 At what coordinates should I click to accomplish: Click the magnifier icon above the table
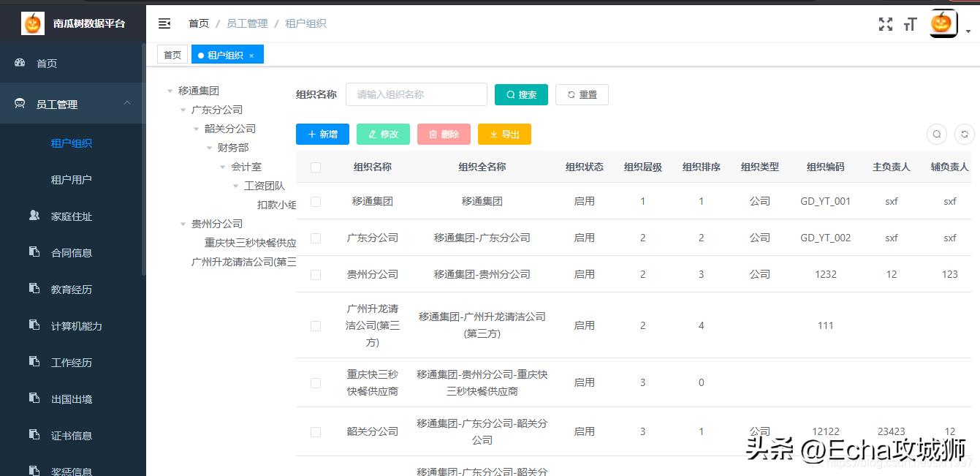tap(936, 134)
